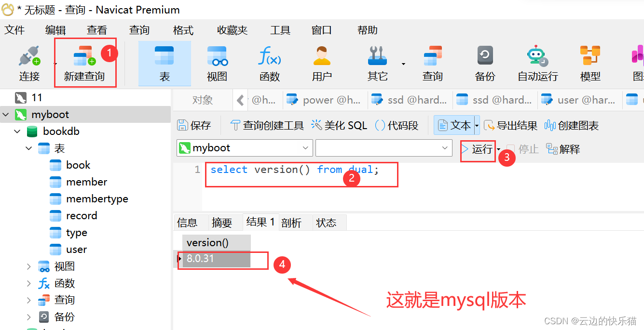Save the query with 保存 button
Screen dimensions: 644x330
(x=194, y=126)
